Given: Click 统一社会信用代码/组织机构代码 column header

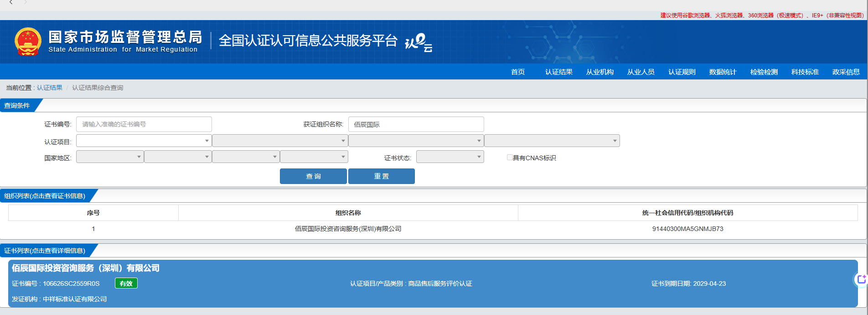Looking at the screenshot, I should 687,213.
